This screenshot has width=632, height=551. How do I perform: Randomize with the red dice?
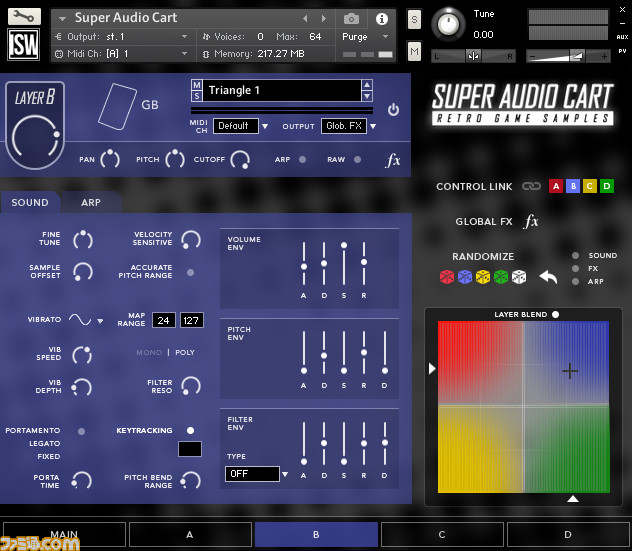[447, 277]
